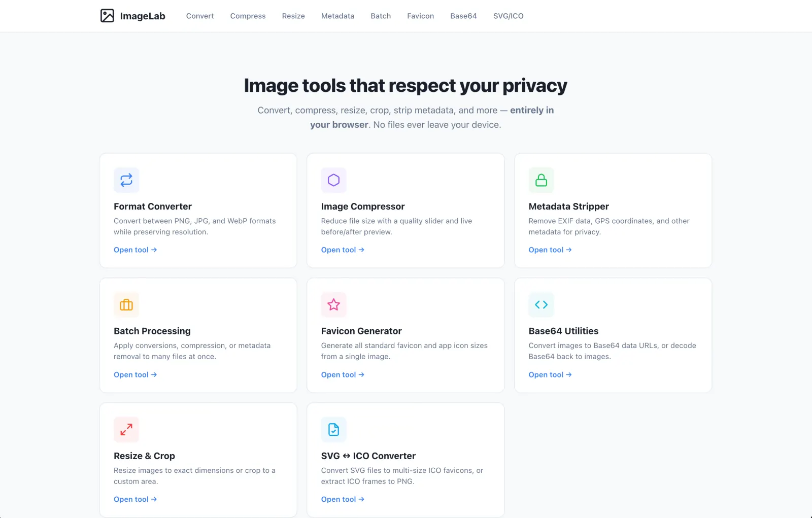The width and height of the screenshot is (812, 518).
Task: Click the SVG ⇔ ICO Converter card title
Action: pyautogui.click(x=368, y=456)
